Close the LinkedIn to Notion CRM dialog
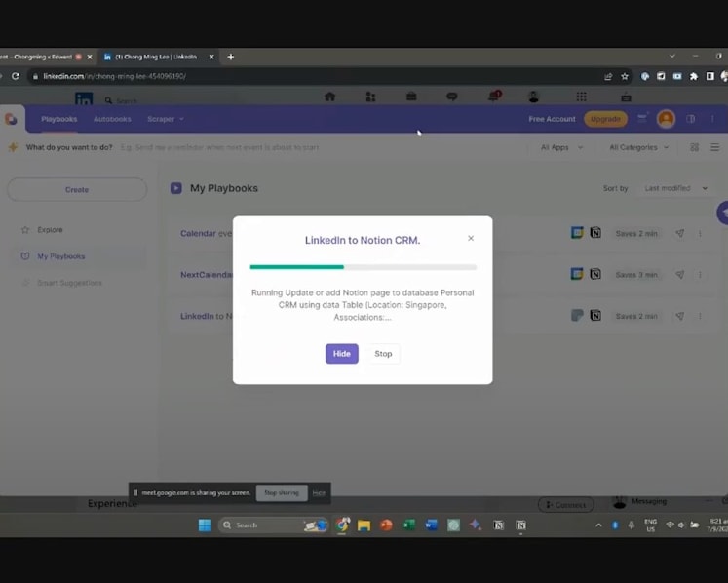Viewport: 728px width, 583px height. point(471,238)
